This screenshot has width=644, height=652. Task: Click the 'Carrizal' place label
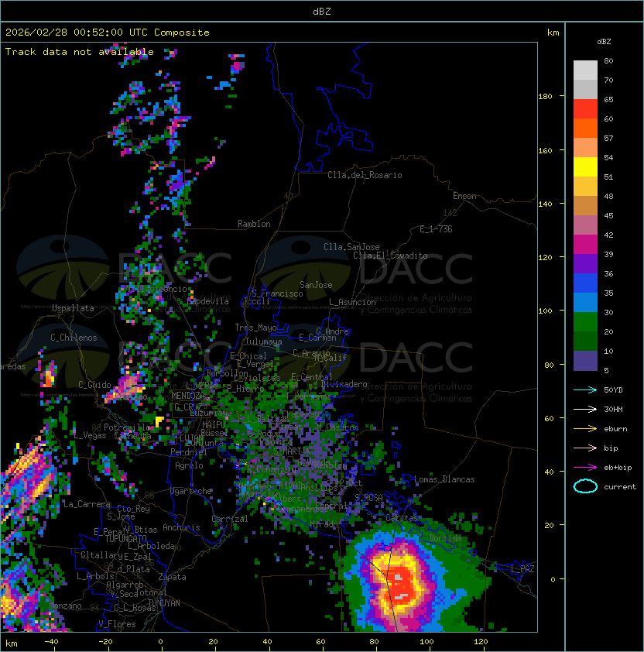[x=230, y=519]
